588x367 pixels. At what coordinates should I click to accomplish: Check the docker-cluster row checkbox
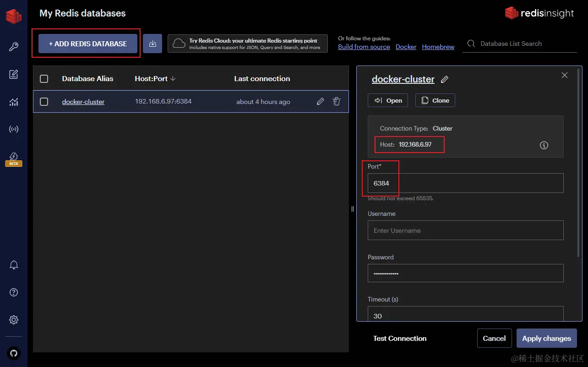tap(44, 102)
